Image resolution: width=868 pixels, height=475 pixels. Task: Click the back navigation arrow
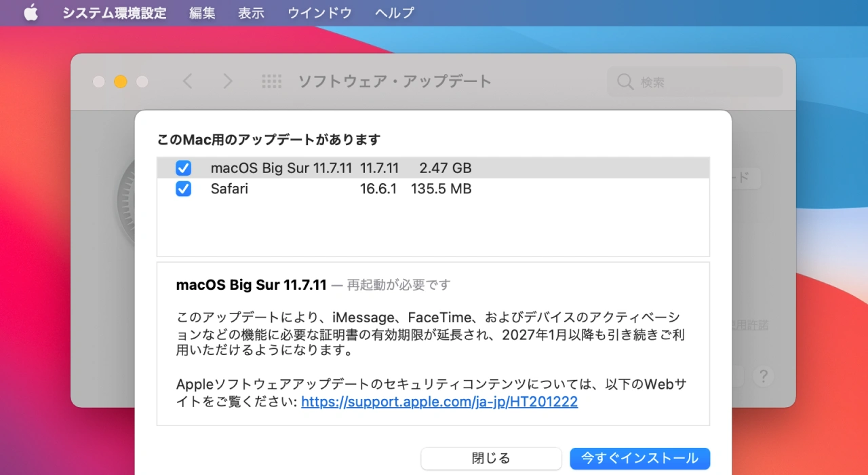(187, 81)
